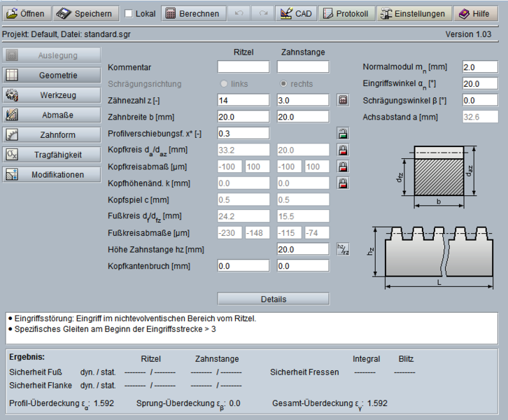
Task: Click the calculator icon beside Zähnezahl
Action: click(x=343, y=100)
